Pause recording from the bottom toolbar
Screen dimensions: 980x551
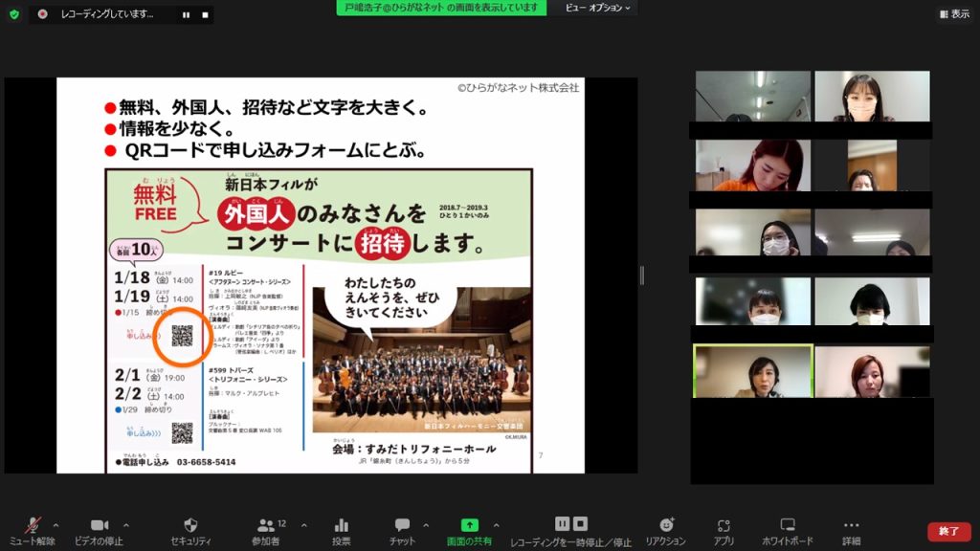click(562, 523)
